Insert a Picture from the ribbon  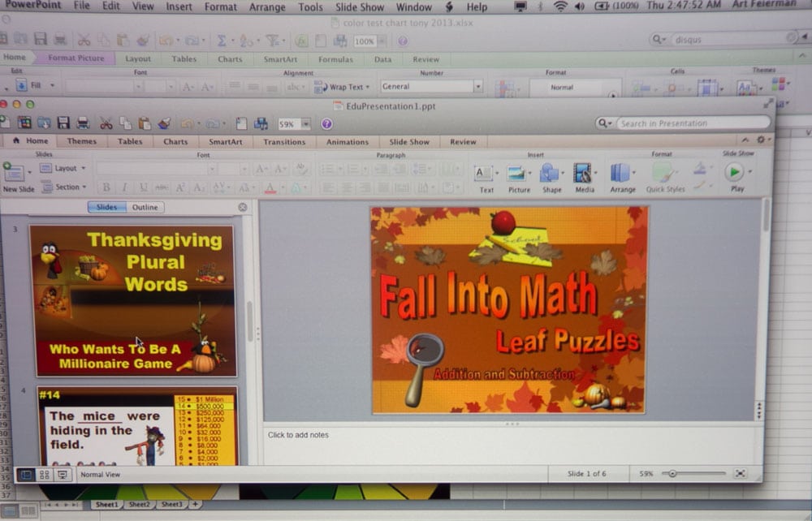[516, 174]
